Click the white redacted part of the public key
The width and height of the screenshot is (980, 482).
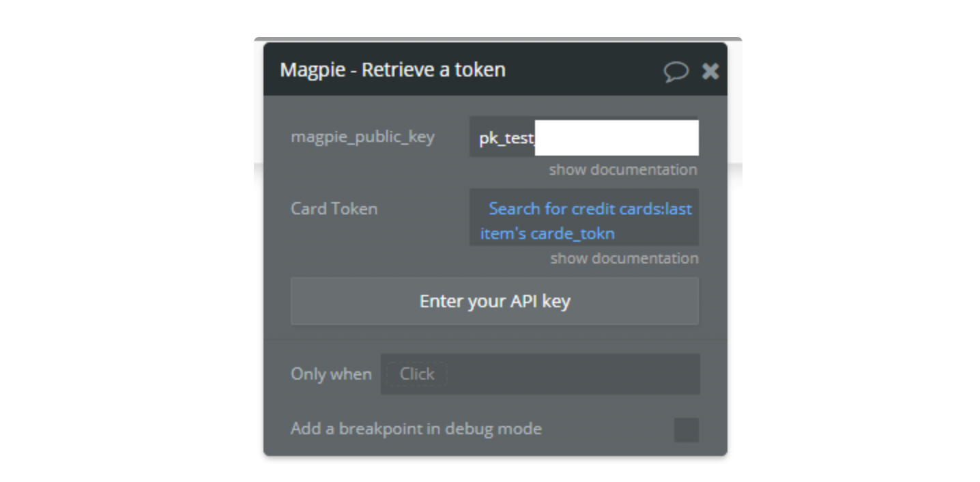click(617, 138)
